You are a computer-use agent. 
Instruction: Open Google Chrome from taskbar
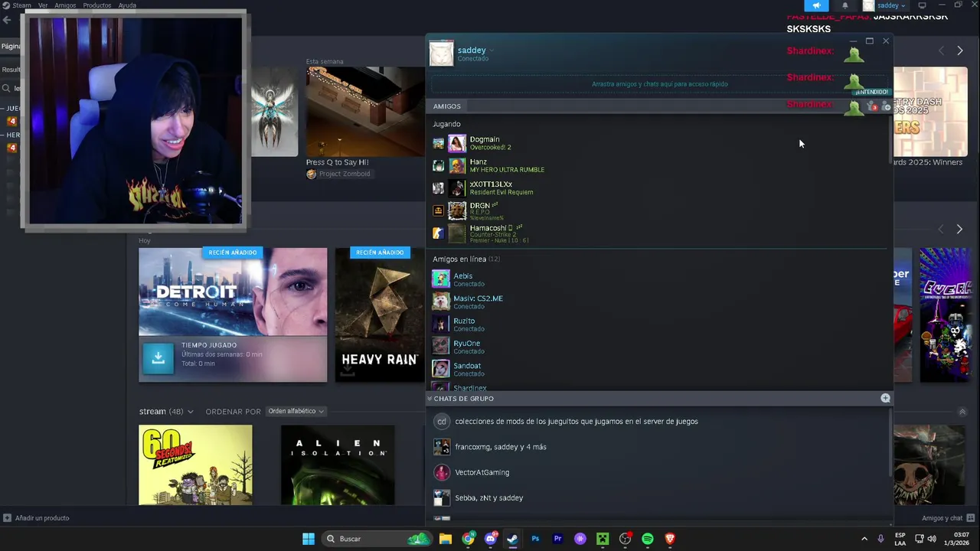[468, 539]
